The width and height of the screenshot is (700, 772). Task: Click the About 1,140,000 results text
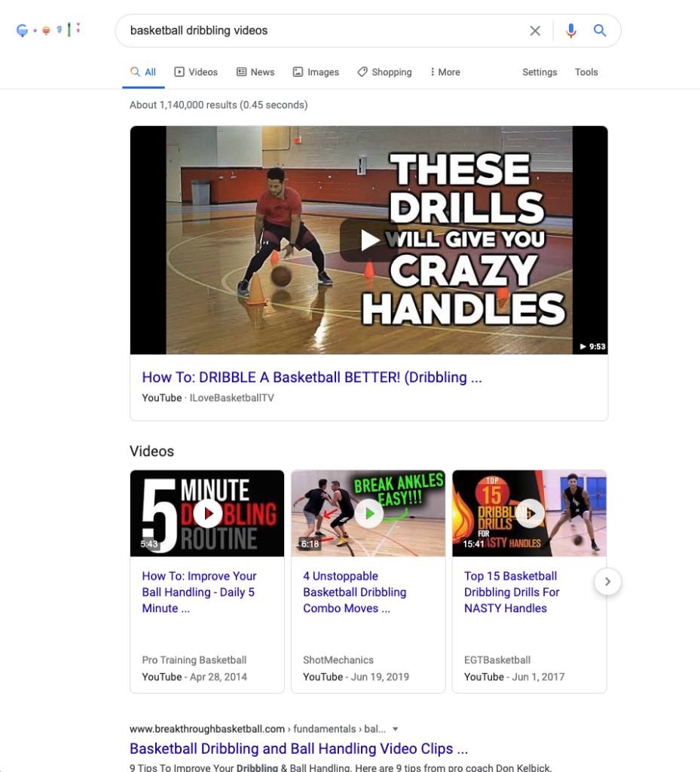[x=219, y=105]
